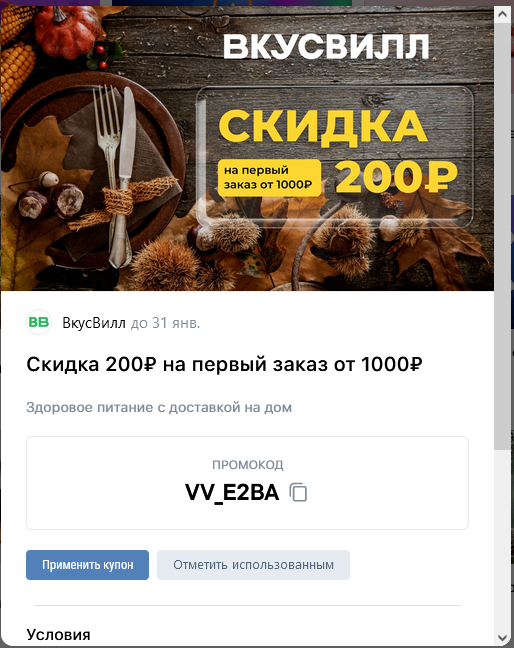
Task: Apply the coupon with Применить купон
Action: (87, 565)
